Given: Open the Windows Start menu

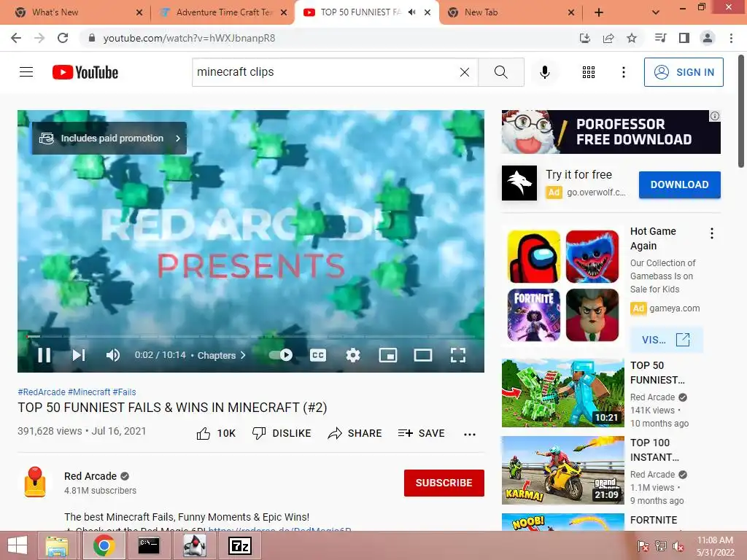Looking at the screenshot, I should pyautogui.click(x=18, y=545).
